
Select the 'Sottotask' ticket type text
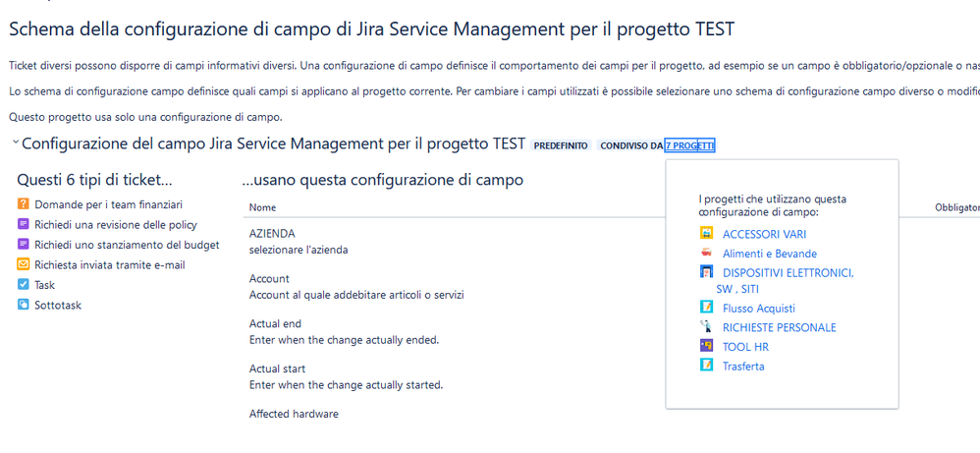click(58, 306)
